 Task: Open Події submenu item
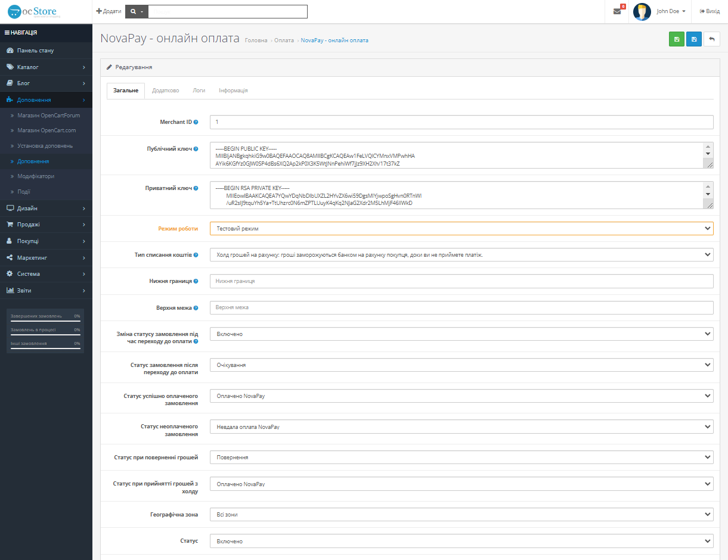point(24,192)
